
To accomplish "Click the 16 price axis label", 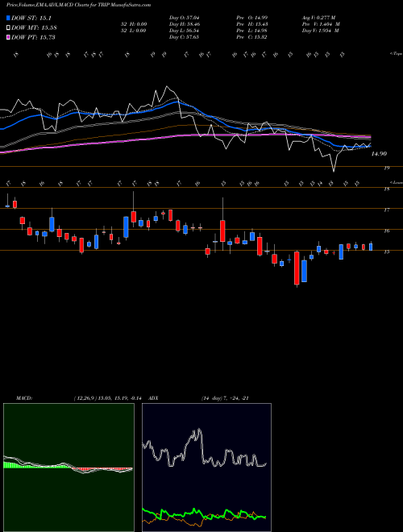I will point(386,231).
